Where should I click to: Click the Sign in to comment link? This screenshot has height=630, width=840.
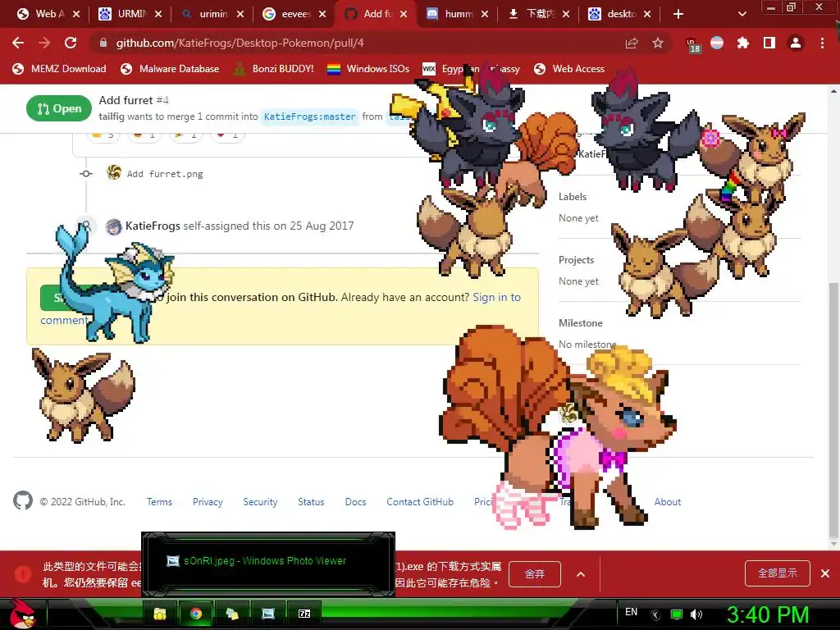point(496,297)
